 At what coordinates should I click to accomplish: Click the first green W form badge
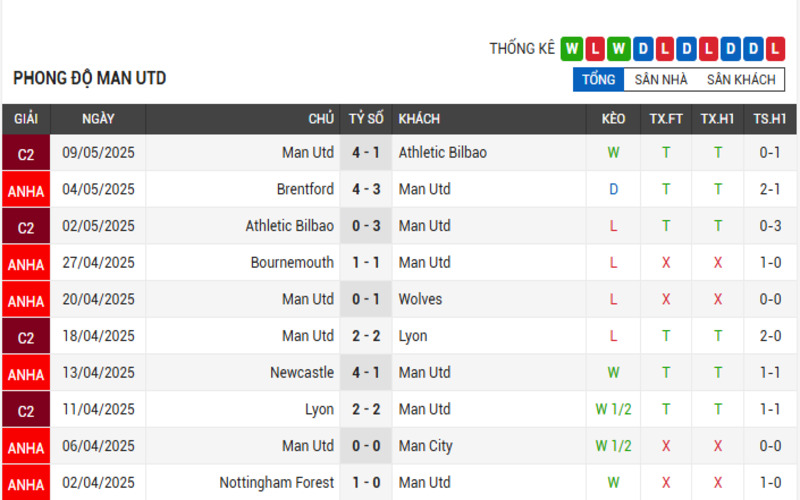click(x=571, y=49)
